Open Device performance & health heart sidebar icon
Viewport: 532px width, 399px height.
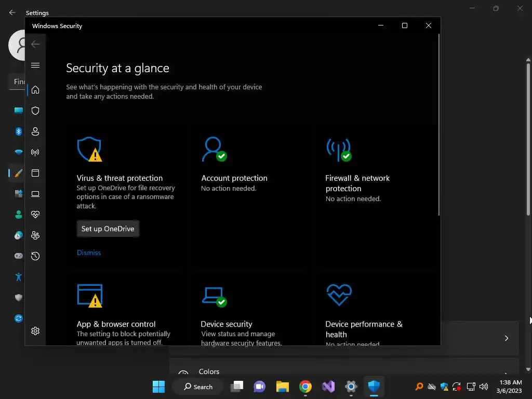[35, 215]
